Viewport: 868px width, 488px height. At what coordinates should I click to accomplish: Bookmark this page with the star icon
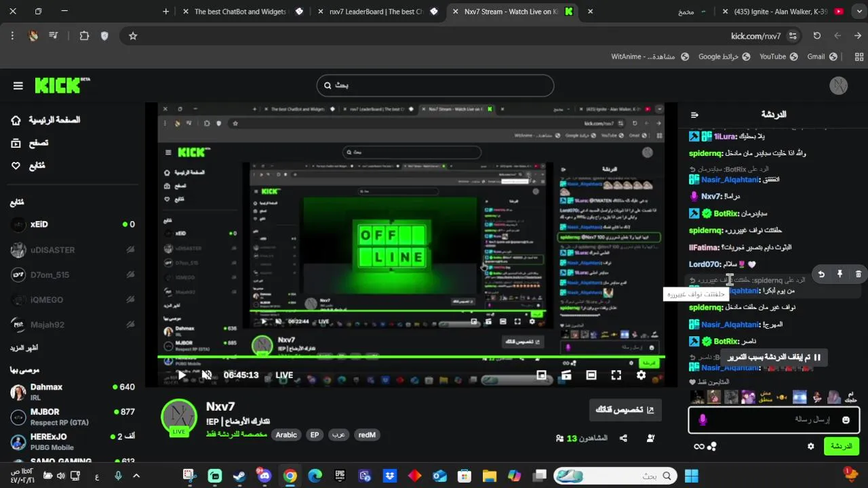tap(133, 36)
